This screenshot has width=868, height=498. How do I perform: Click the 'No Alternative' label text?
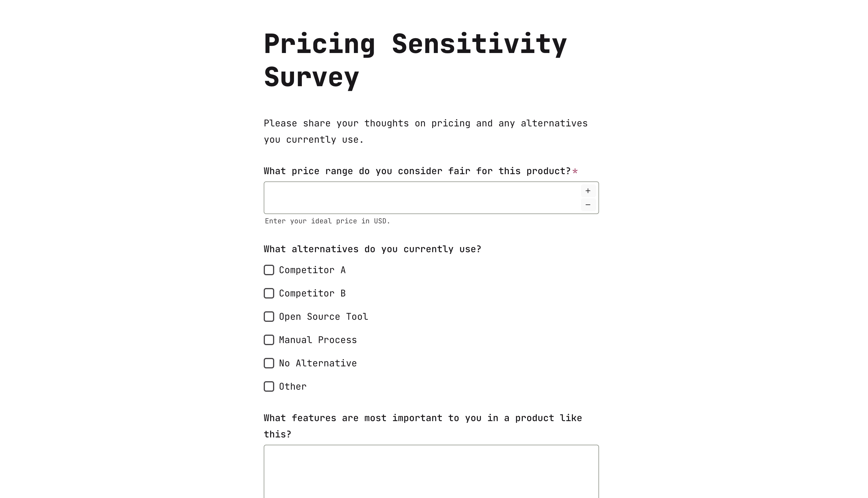(318, 363)
